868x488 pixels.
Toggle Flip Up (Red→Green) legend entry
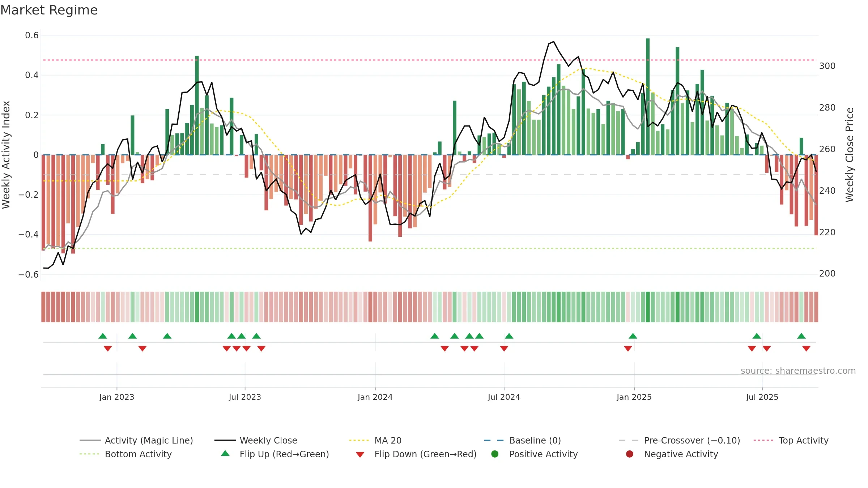(x=275, y=454)
